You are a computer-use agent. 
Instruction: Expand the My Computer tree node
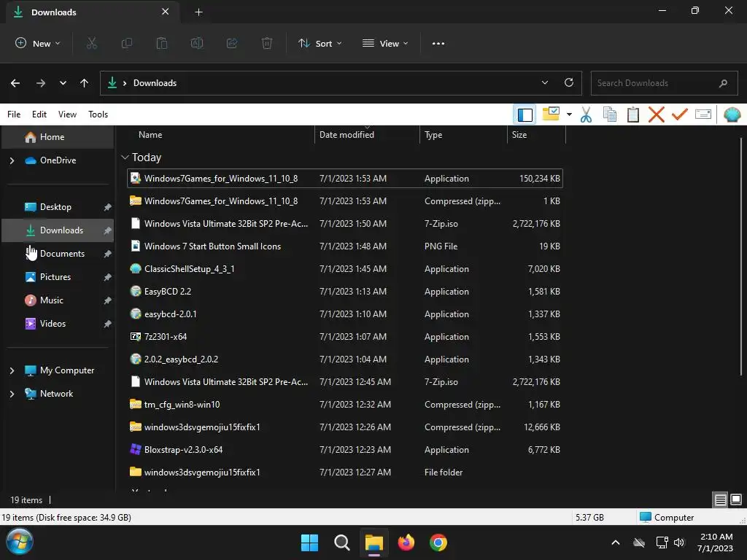click(x=12, y=371)
